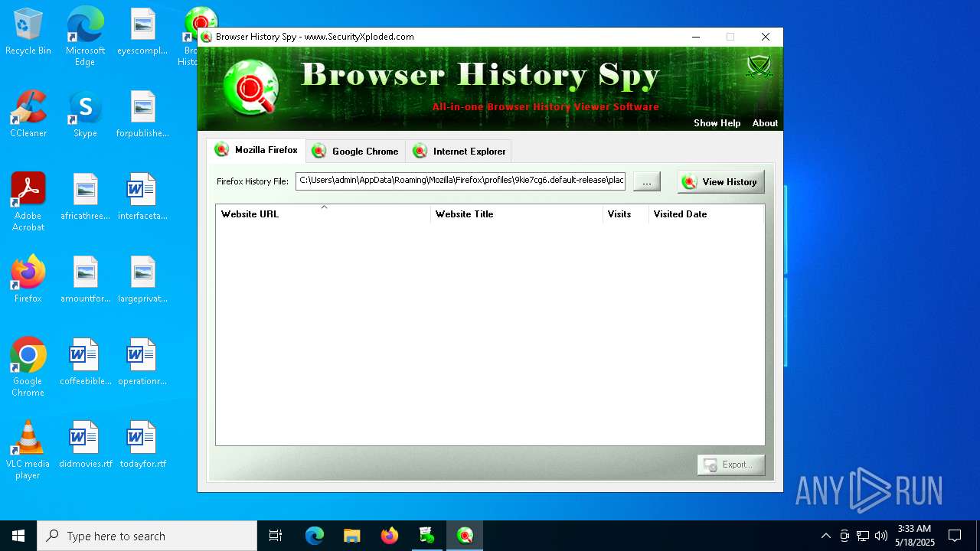Click the Export... button

(730, 465)
